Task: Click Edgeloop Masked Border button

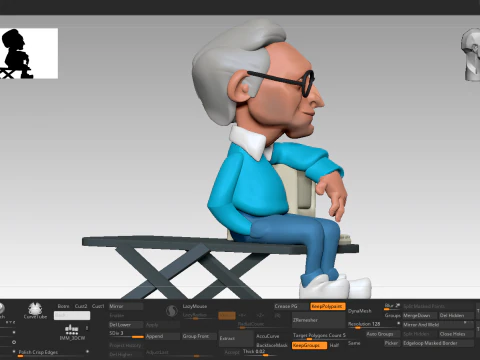Action: pos(438,343)
